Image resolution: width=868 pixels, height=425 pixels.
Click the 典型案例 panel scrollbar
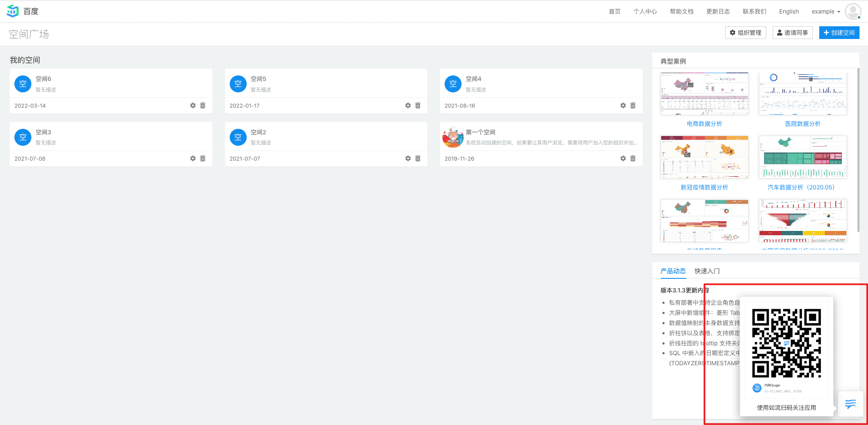pos(858,150)
